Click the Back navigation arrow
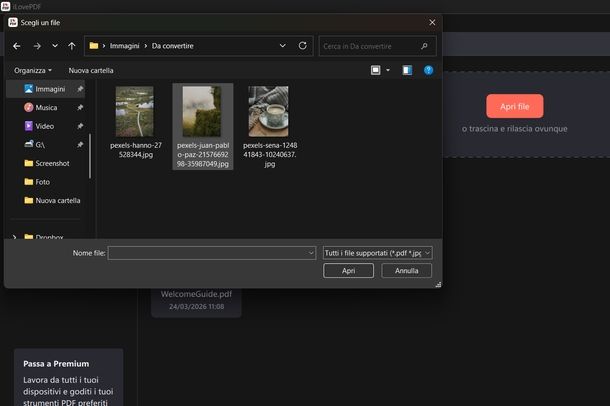610x406 pixels. [x=17, y=46]
